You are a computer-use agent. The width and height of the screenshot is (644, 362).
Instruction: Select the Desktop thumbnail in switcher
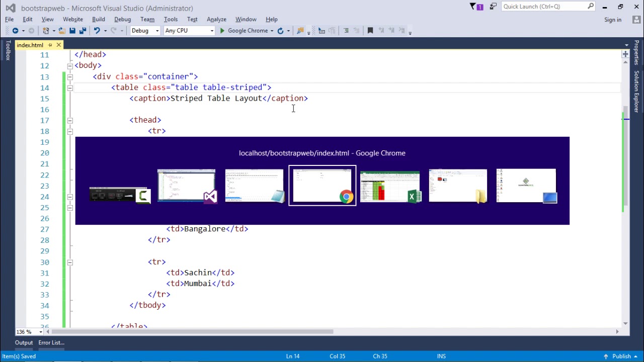click(x=526, y=186)
